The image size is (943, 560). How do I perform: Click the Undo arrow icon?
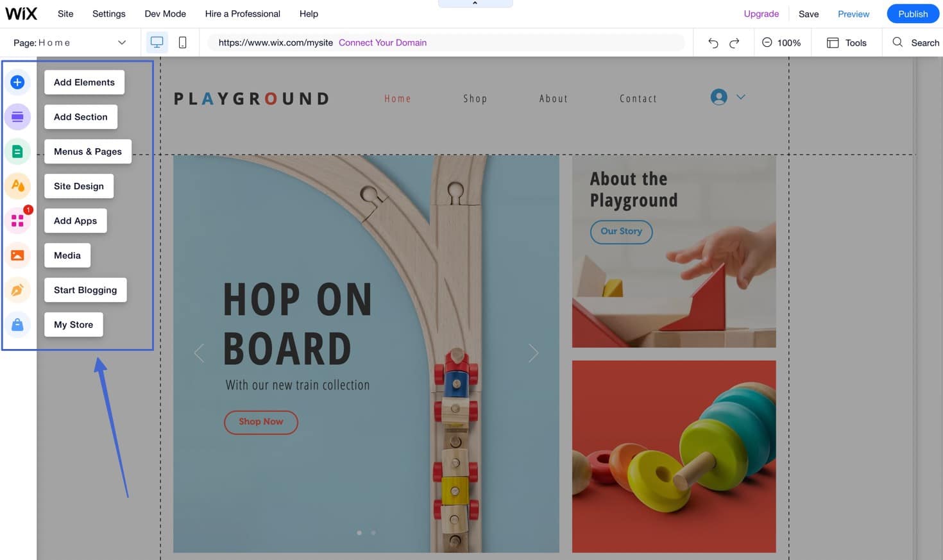click(x=713, y=42)
